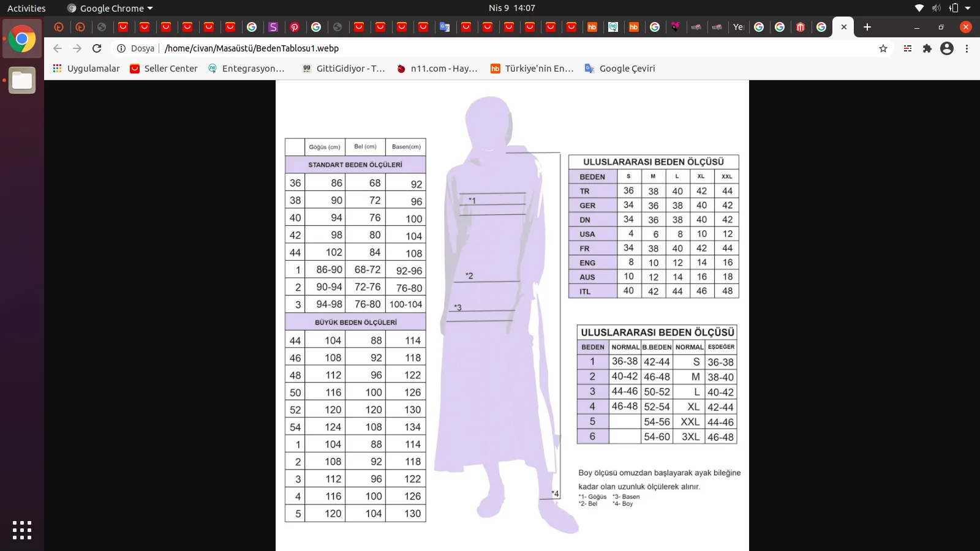This screenshot has width=980, height=551.
Task: Open the Extensions puzzle icon
Action: [x=927, y=48]
